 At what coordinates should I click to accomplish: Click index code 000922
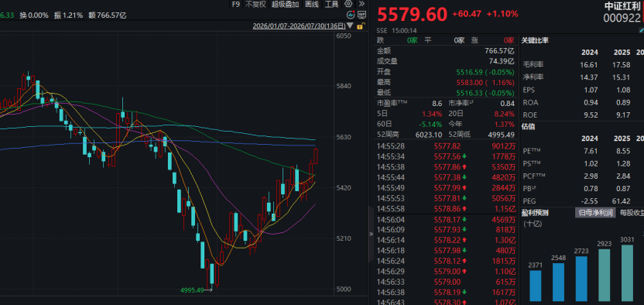coord(622,18)
